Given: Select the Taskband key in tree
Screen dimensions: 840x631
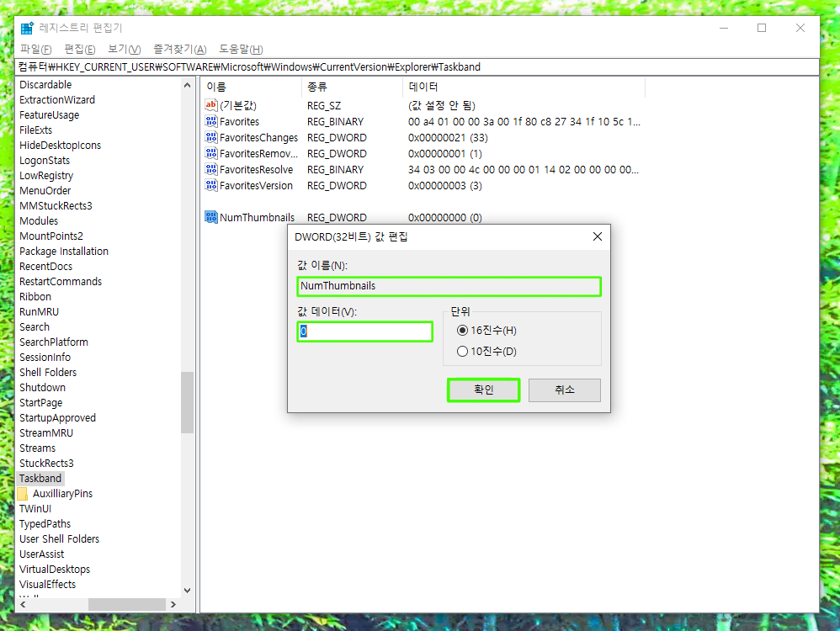Looking at the screenshot, I should click(40, 479).
